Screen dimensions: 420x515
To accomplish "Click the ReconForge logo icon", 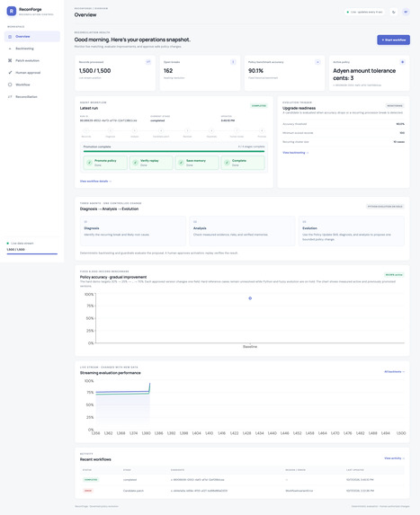I will 11,11.
